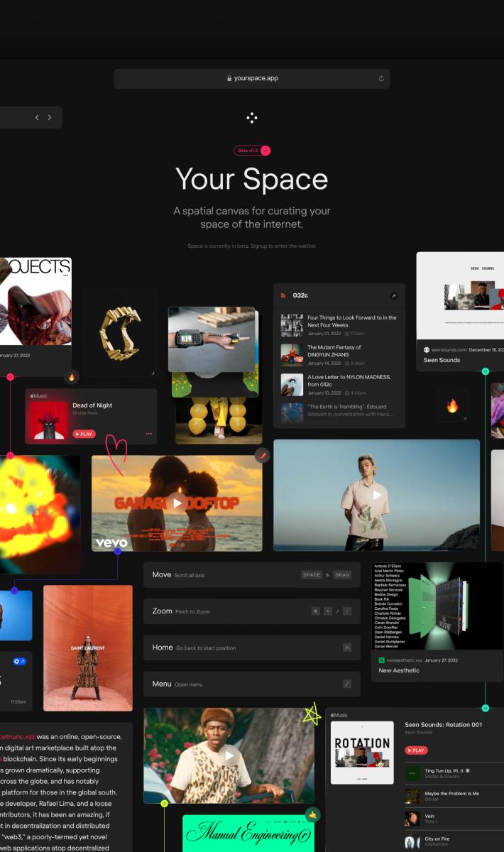Click the Seen Sounds website preview
Viewport: 504px width, 852px height.
click(460, 295)
